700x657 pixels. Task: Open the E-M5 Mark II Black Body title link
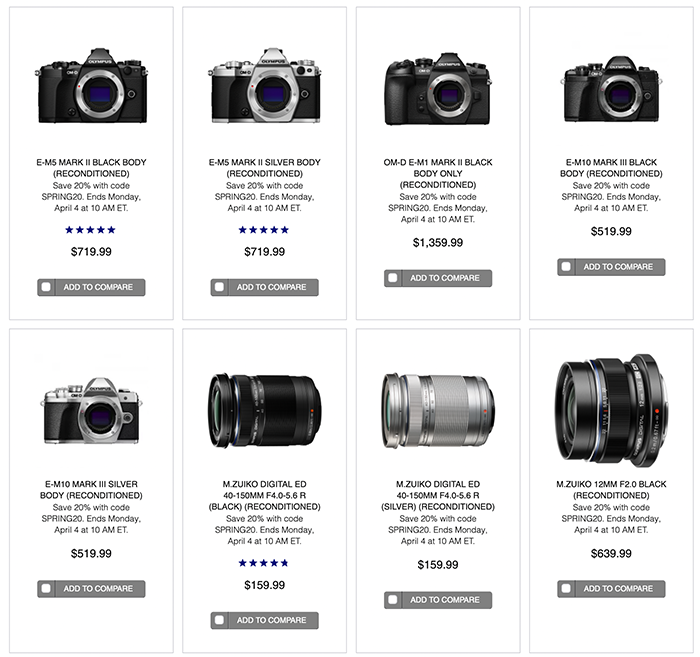click(91, 167)
